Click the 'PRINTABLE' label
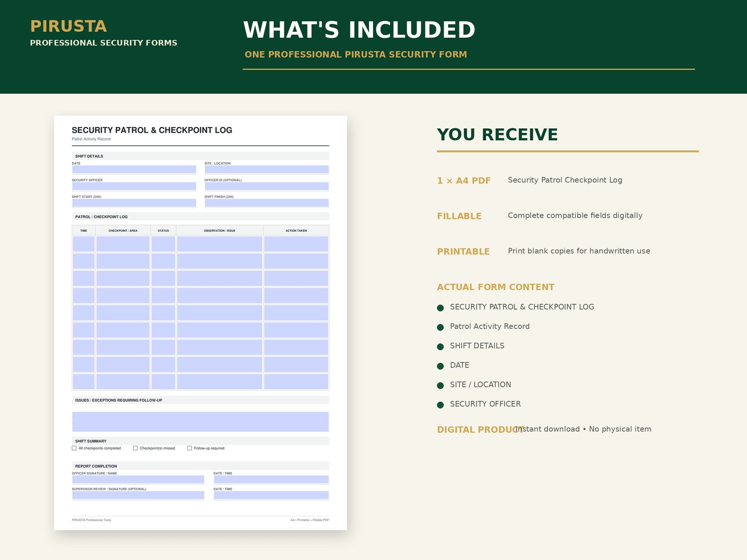Image resolution: width=747 pixels, height=560 pixels. pyautogui.click(x=463, y=251)
